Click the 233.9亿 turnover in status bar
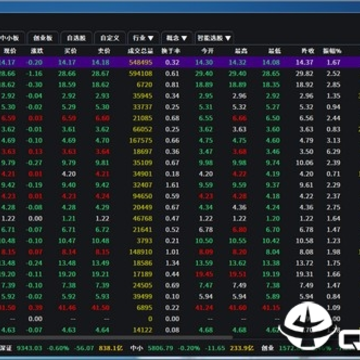The image size is (360, 360). tap(242, 348)
